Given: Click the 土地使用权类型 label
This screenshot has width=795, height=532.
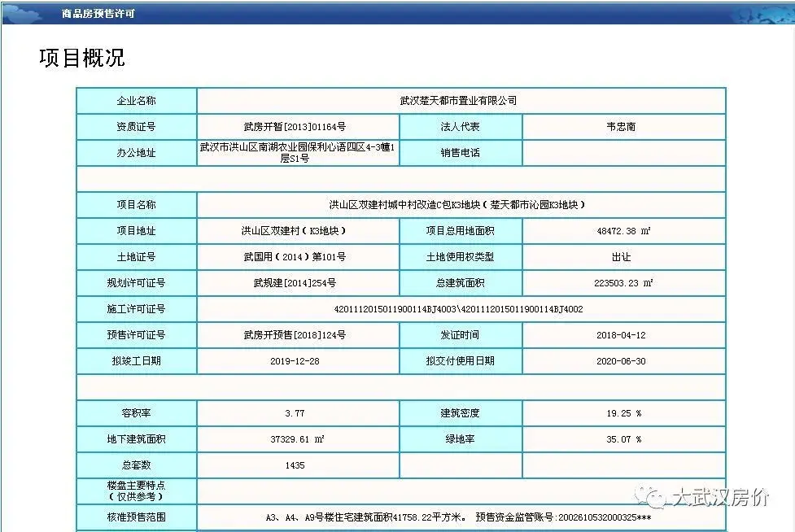Looking at the screenshot, I should click(x=460, y=257).
